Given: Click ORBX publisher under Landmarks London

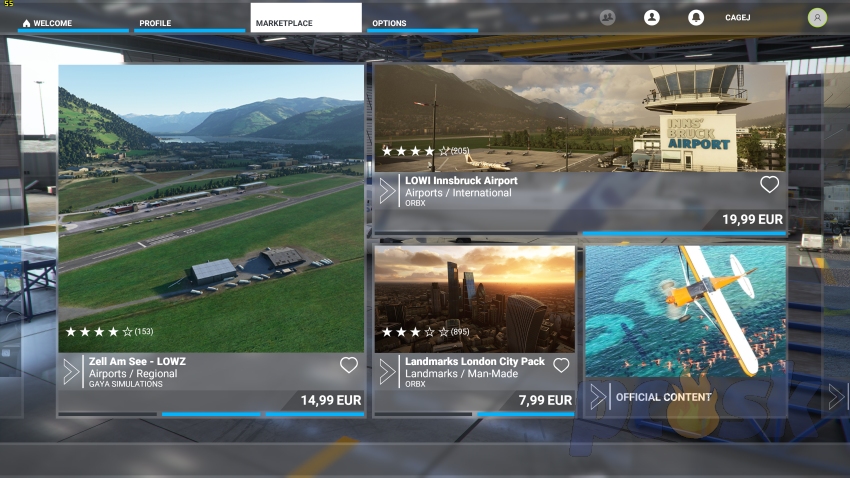Looking at the screenshot, I should click(x=415, y=384).
